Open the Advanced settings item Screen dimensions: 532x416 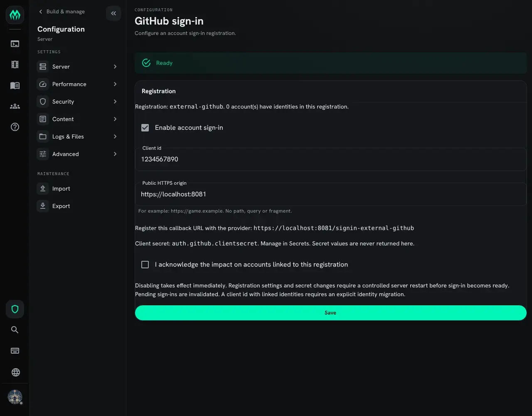tap(78, 154)
